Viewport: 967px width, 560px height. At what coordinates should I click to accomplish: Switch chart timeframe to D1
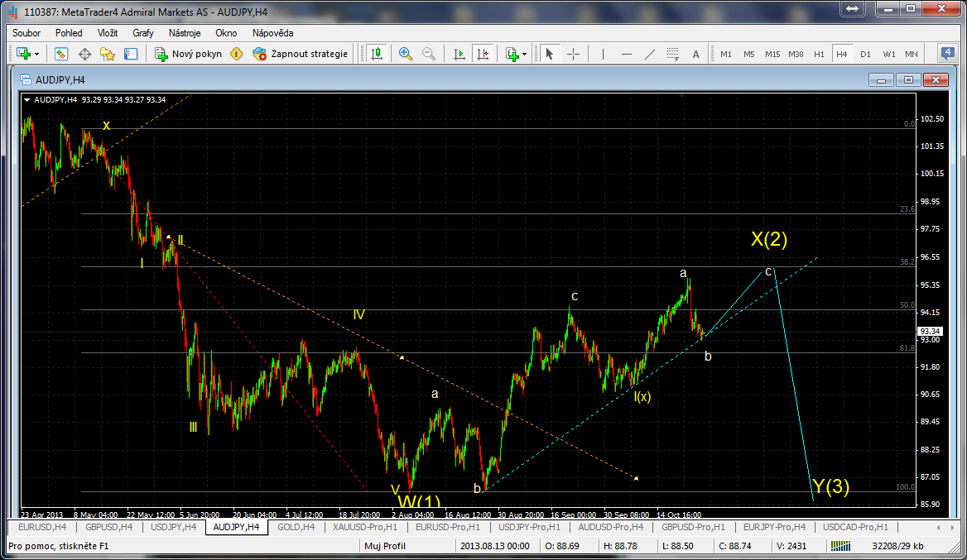(x=865, y=54)
